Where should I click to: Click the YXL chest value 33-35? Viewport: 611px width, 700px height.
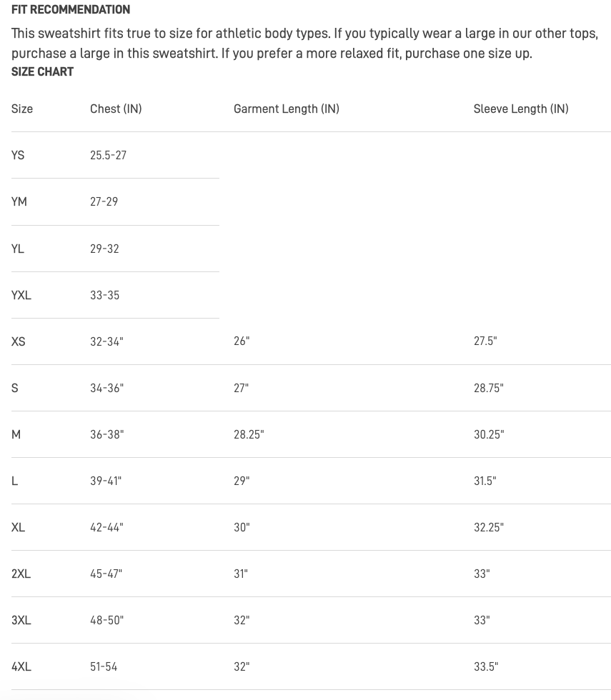click(104, 295)
